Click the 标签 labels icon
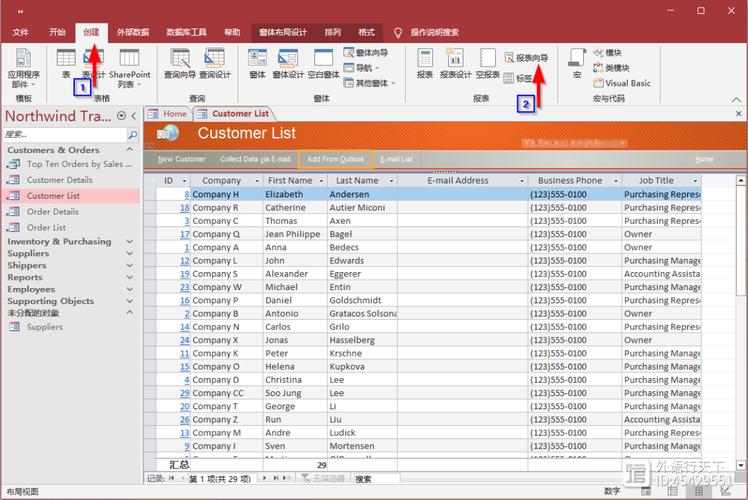Viewport: 748px width, 500px height. [518, 78]
